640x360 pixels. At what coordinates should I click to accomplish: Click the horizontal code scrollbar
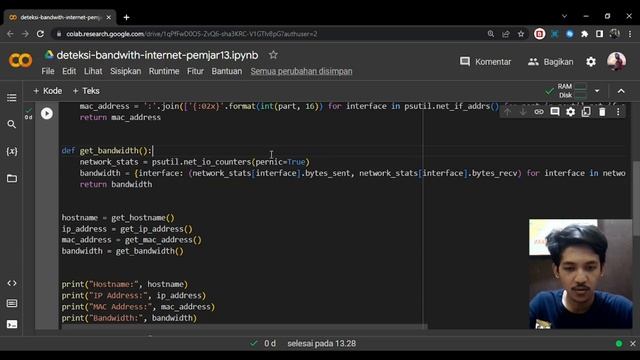pyautogui.click(x=244, y=327)
